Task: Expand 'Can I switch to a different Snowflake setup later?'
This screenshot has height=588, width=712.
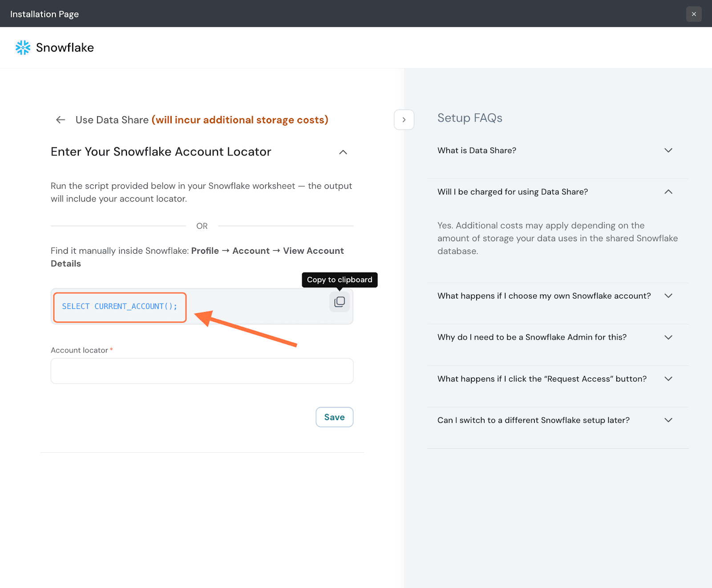Action: (x=668, y=420)
